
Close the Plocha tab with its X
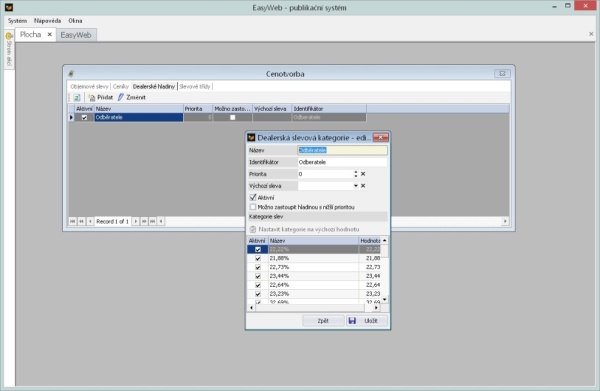coord(50,34)
